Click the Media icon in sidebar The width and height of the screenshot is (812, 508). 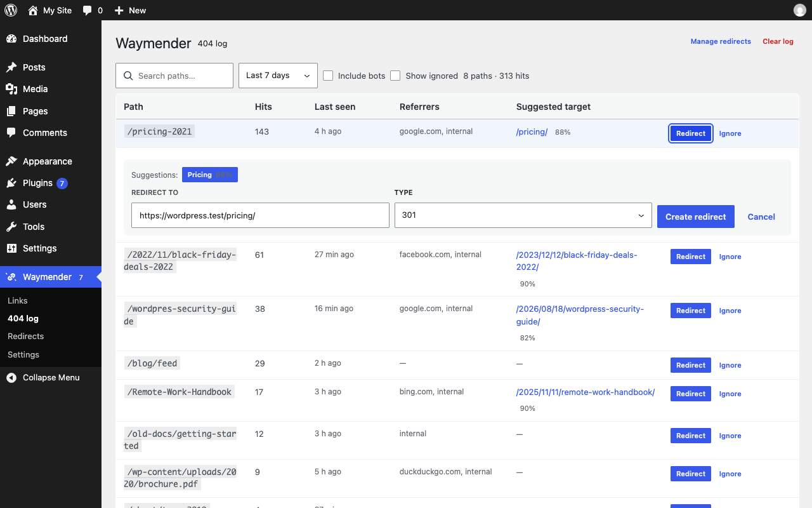click(11, 89)
